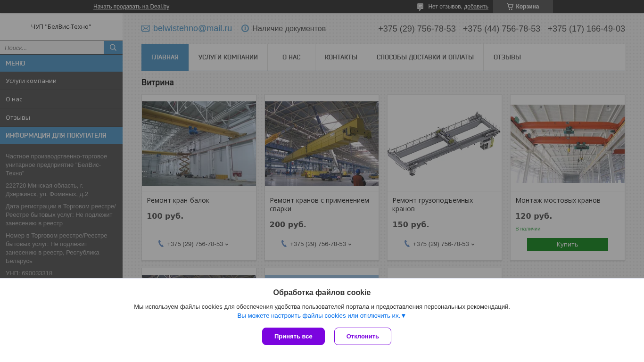Click phone icon under Ремонт грузоподъемных кранов

tap(407, 244)
